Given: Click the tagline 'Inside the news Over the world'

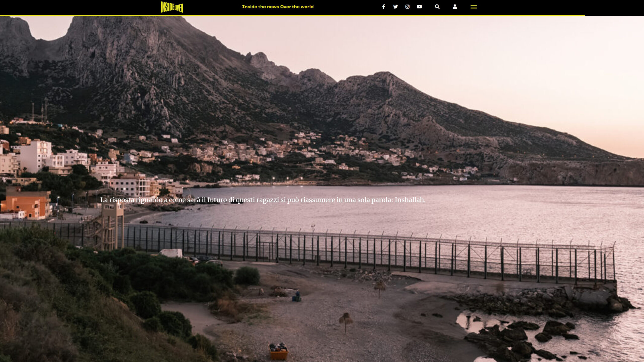Looking at the screenshot, I should tap(278, 7).
